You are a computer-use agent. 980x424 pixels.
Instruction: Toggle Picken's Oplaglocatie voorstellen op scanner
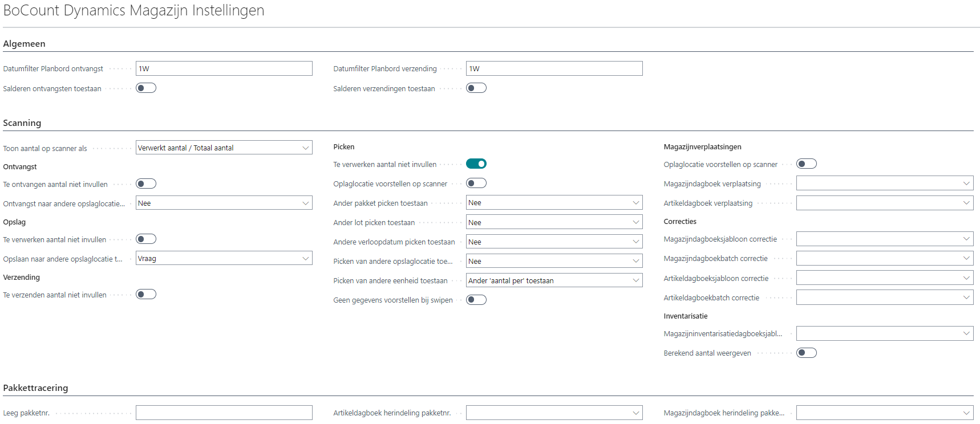(476, 183)
